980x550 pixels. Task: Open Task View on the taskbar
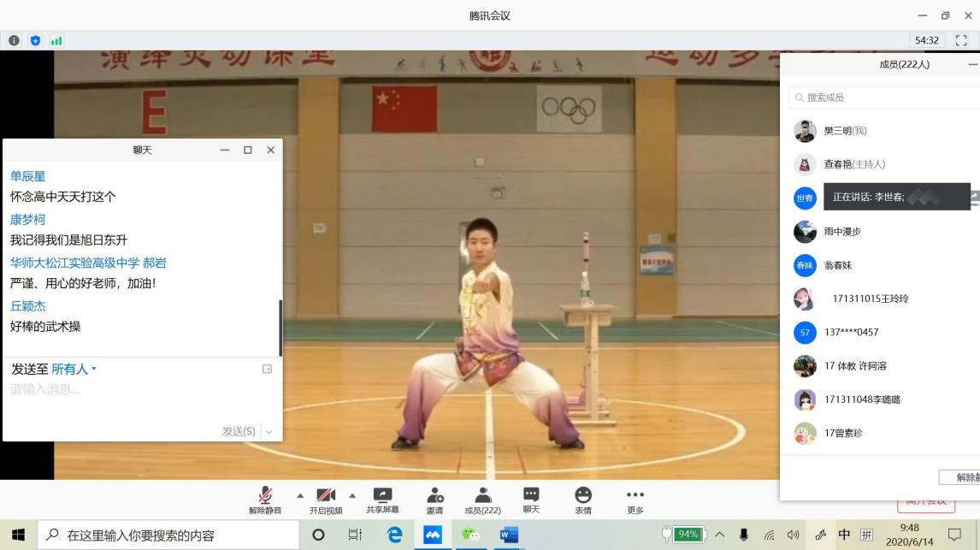pos(355,535)
